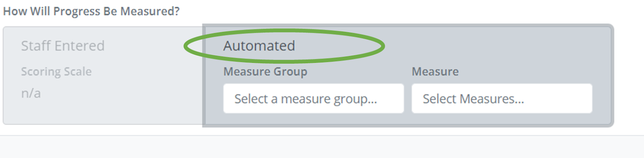
Task: Expand the 'Select Measures...' dropdown
Action: [x=502, y=98]
